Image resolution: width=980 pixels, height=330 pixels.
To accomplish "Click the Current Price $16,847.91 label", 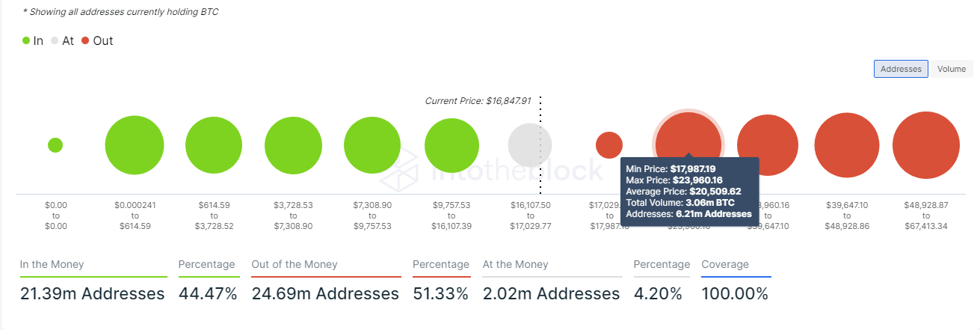I will 478,100.
